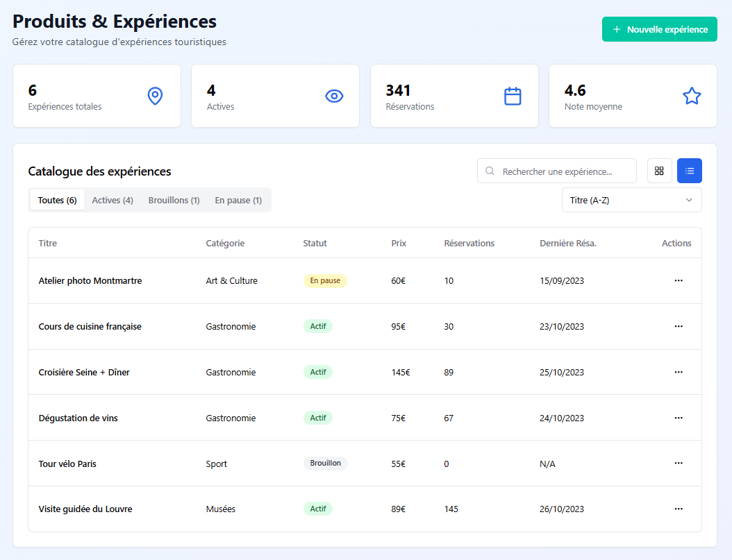The height and width of the screenshot is (560, 732).
Task: Click the star icon in Note moyenne card
Action: 691,96
